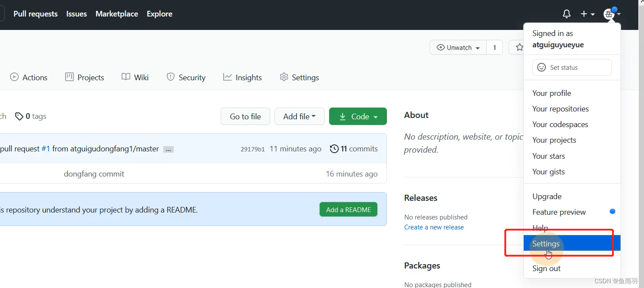The width and height of the screenshot is (644, 288).
Task: Open Your gists from the user menu
Action: [572, 172]
